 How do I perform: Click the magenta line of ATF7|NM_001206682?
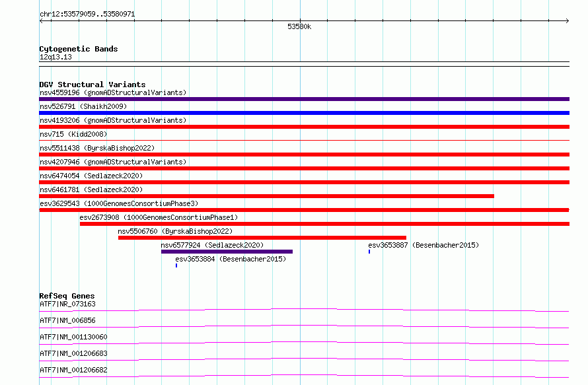tap(304, 376)
